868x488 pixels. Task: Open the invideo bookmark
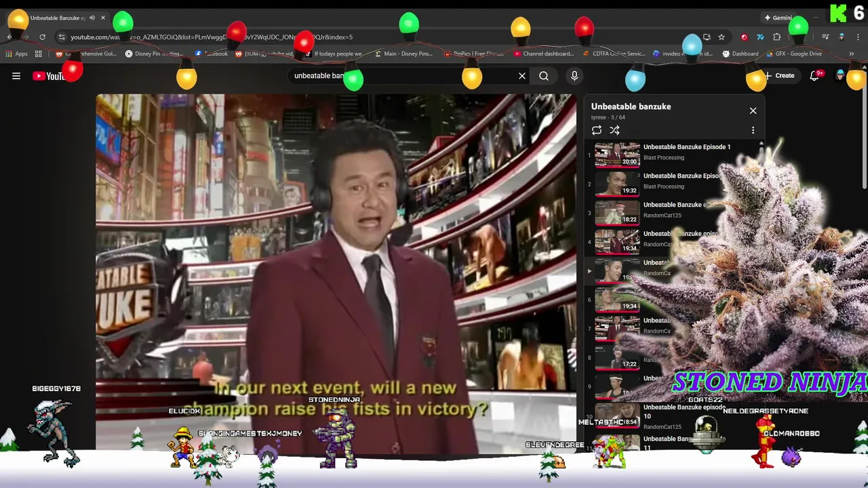tap(682, 54)
